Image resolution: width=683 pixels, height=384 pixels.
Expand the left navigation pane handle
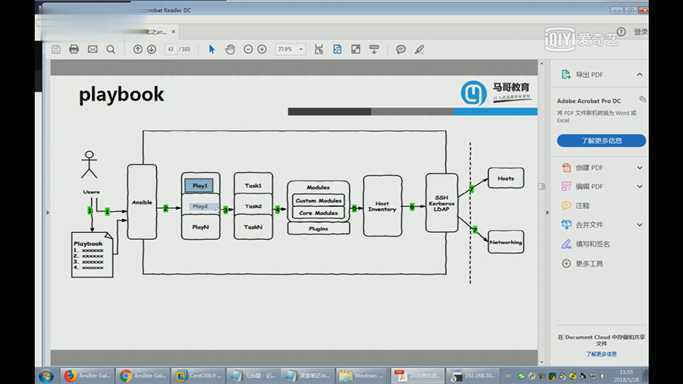pyautogui.click(x=47, y=212)
